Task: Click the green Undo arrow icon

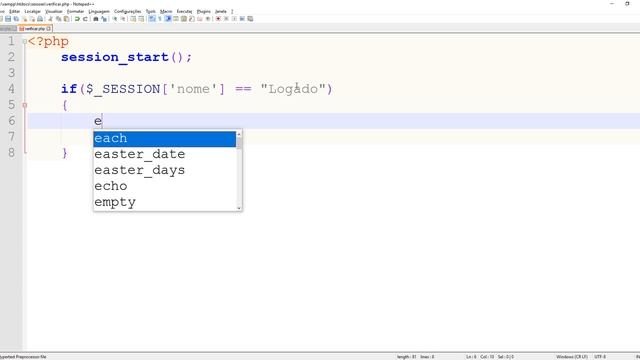Action: [x=77, y=19]
